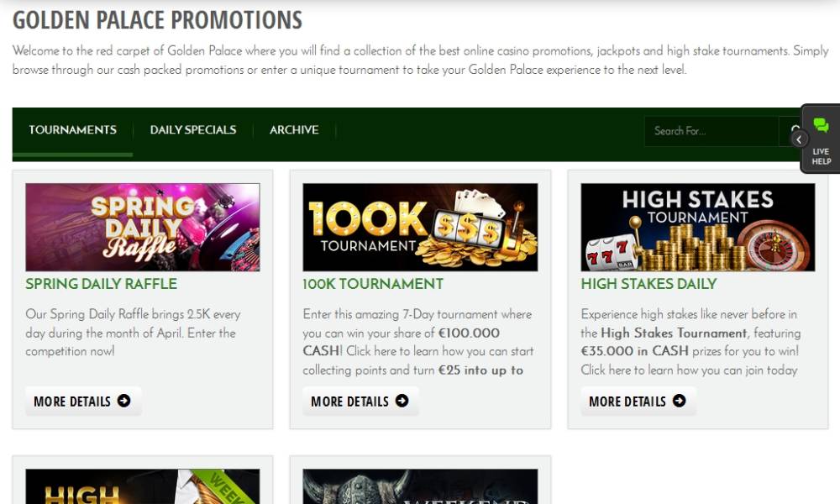Select the Archive tab
This screenshot has width=840, height=504.
[294, 130]
